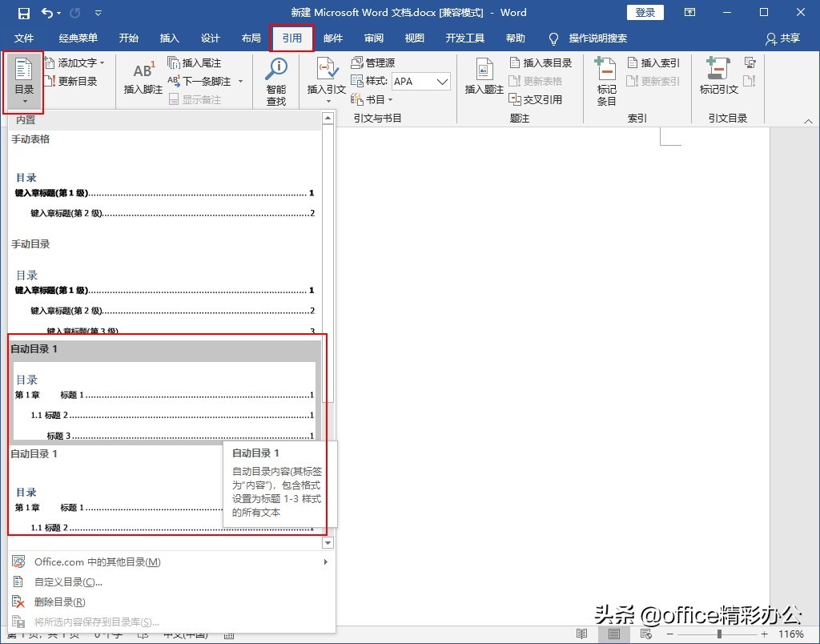The image size is (820, 644).
Task: Select the 引用 tab
Action: [x=291, y=38]
